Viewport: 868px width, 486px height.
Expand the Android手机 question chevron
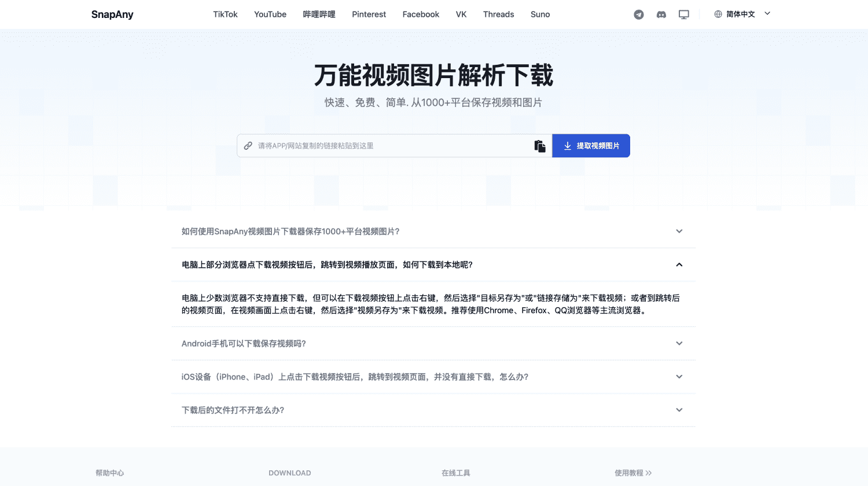[679, 344]
